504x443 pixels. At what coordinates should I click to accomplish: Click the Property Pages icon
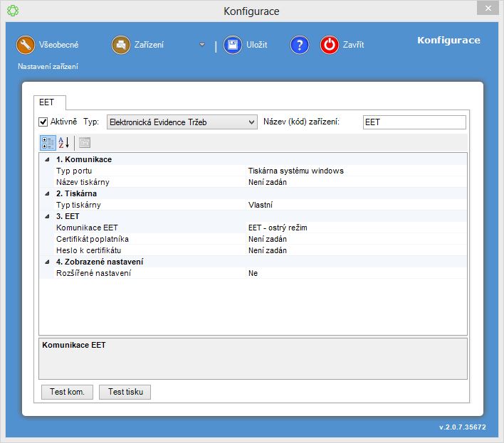[x=85, y=143]
